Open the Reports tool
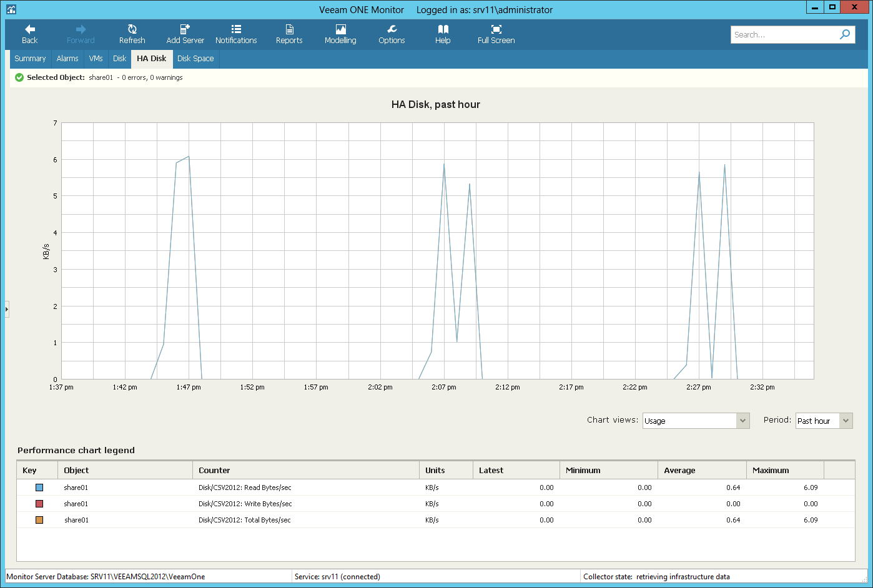Screen dimensions: 873x588 (289, 34)
